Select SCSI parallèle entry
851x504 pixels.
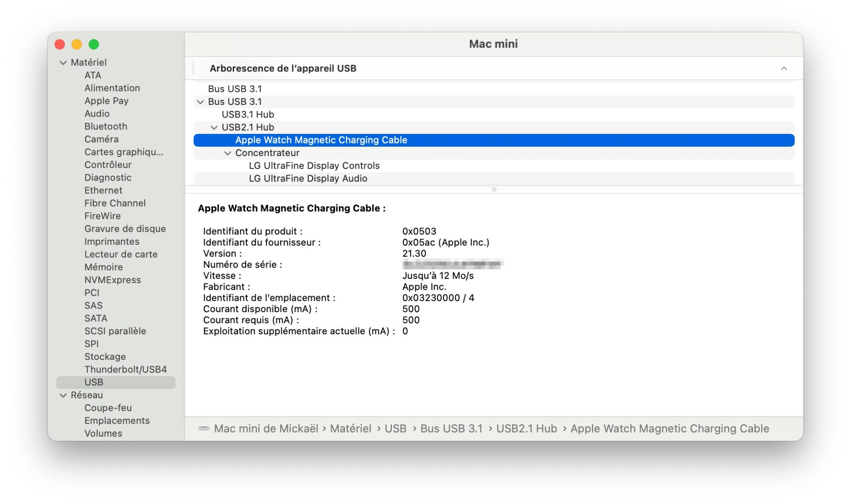(115, 331)
